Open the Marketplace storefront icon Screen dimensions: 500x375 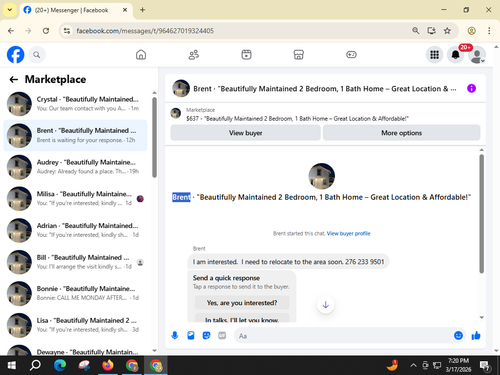pyautogui.click(x=299, y=55)
